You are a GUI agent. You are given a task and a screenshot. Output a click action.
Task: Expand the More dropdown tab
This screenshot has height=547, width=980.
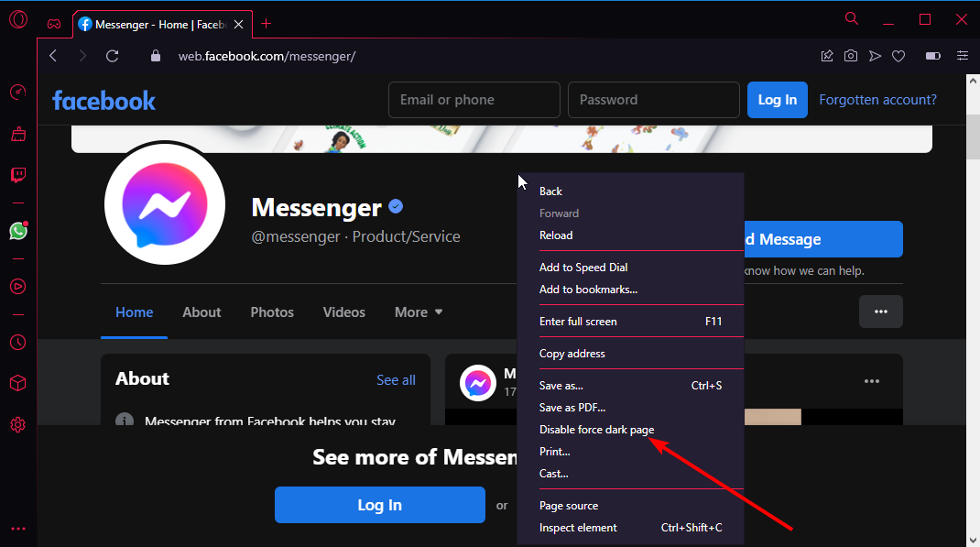coord(419,312)
